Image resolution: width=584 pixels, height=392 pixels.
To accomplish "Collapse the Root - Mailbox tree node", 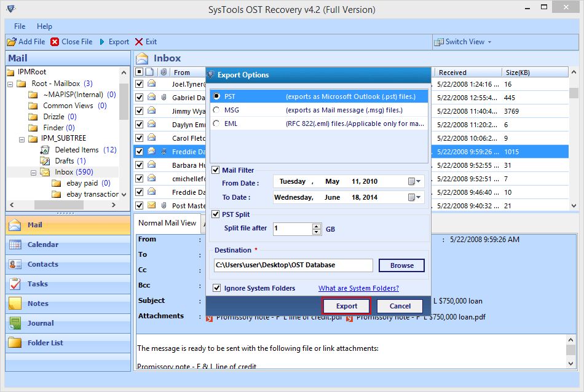I will click(10, 84).
